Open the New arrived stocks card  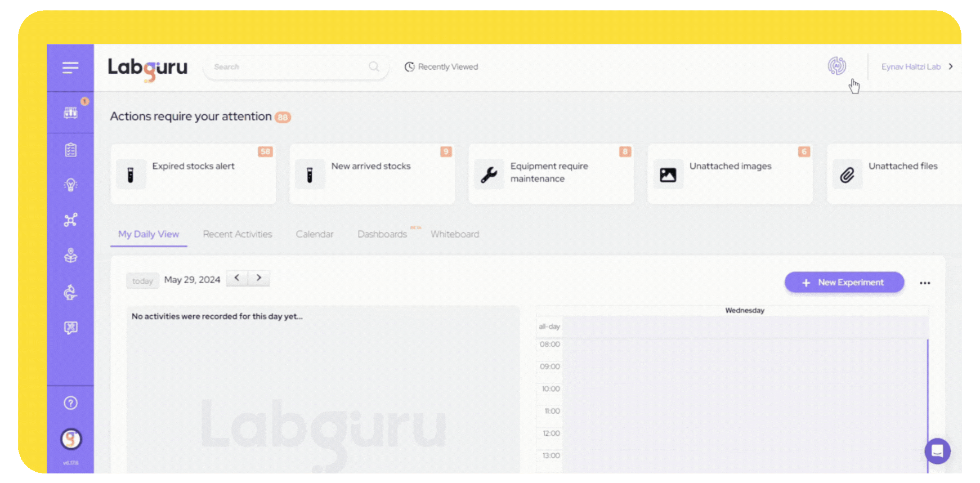pyautogui.click(x=372, y=174)
